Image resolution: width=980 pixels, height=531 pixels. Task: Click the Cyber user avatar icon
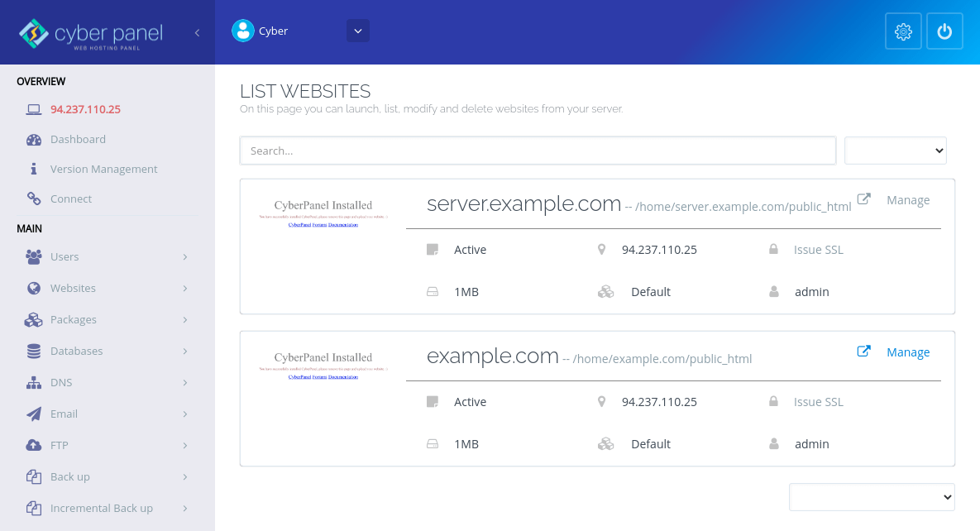click(242, 31)
